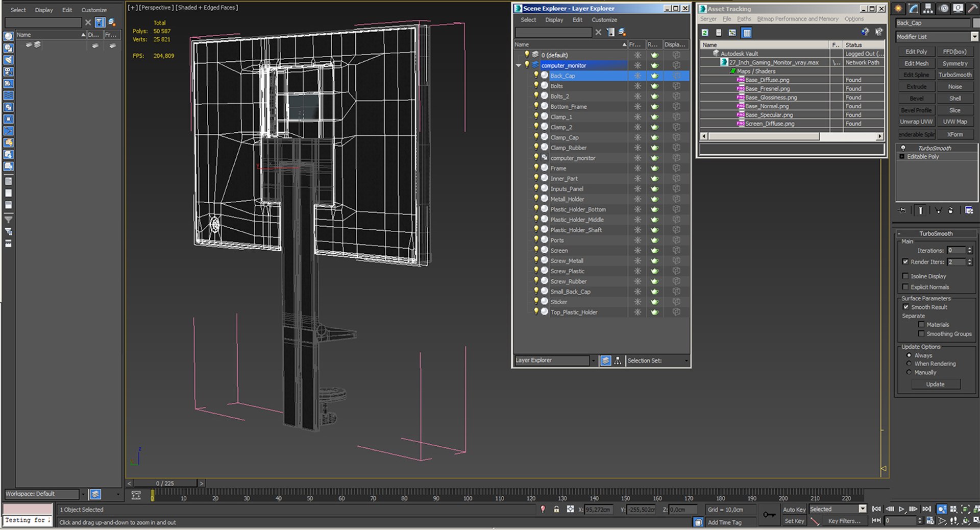This screenshot has width=980, height=530.
Task: Switch Asset Tracking to table view
Action: (747, 33)
